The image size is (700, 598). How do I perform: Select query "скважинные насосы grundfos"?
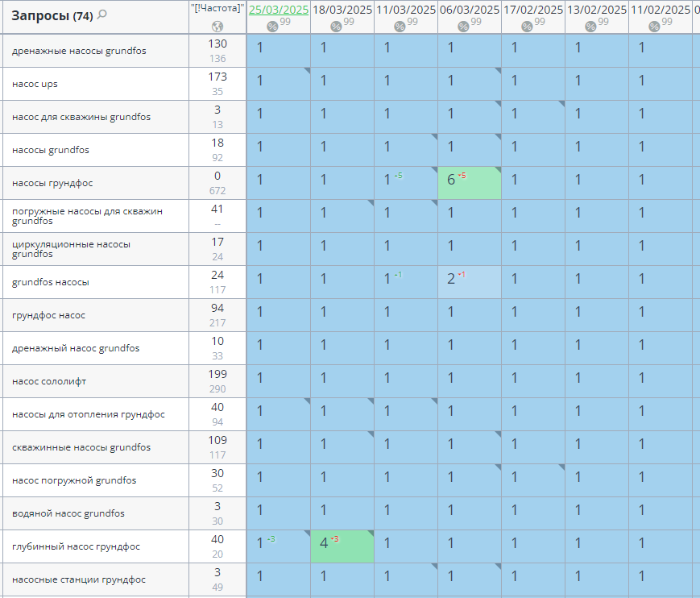[81, 447]
